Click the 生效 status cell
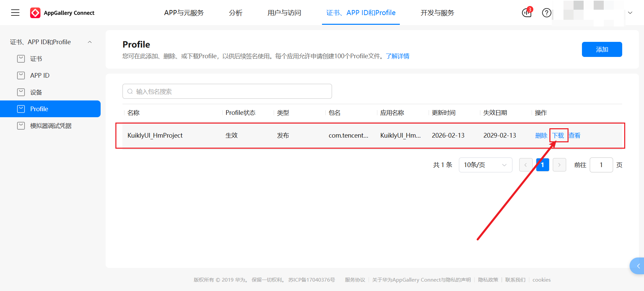Image resolution: width=644 pixels, height=291 pixels. (231, 135)
